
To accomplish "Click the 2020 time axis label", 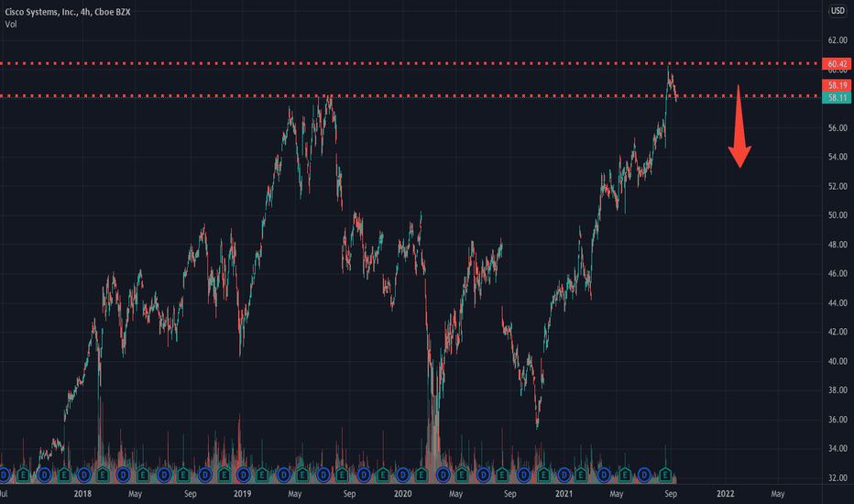I will [x=402, y=494].
